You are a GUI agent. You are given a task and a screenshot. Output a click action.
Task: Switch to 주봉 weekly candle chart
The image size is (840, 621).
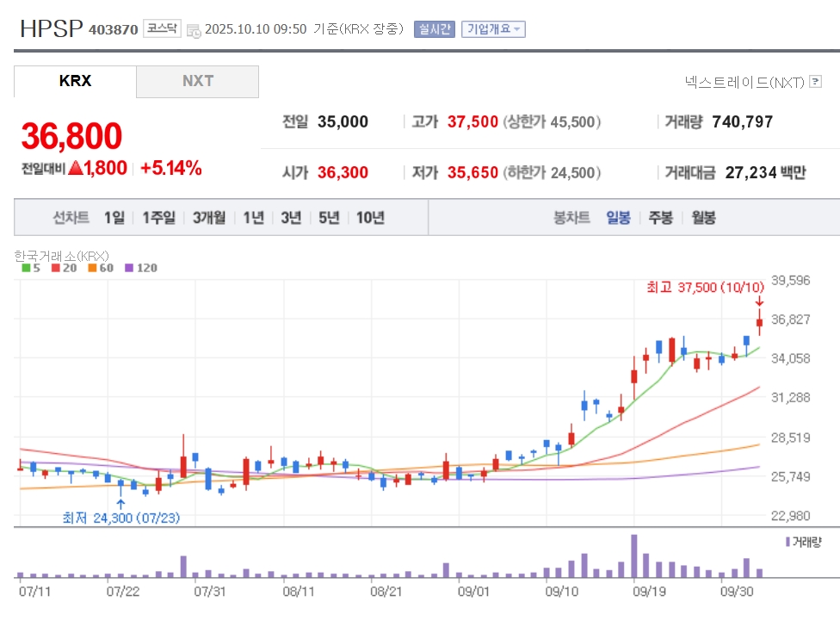click(660, 217)
